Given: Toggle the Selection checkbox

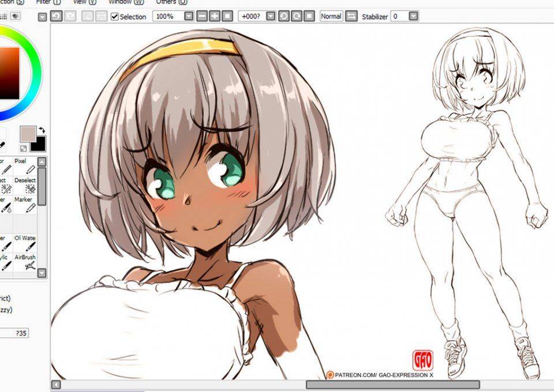Looking at the screenshot, I should tap(114, 16).
